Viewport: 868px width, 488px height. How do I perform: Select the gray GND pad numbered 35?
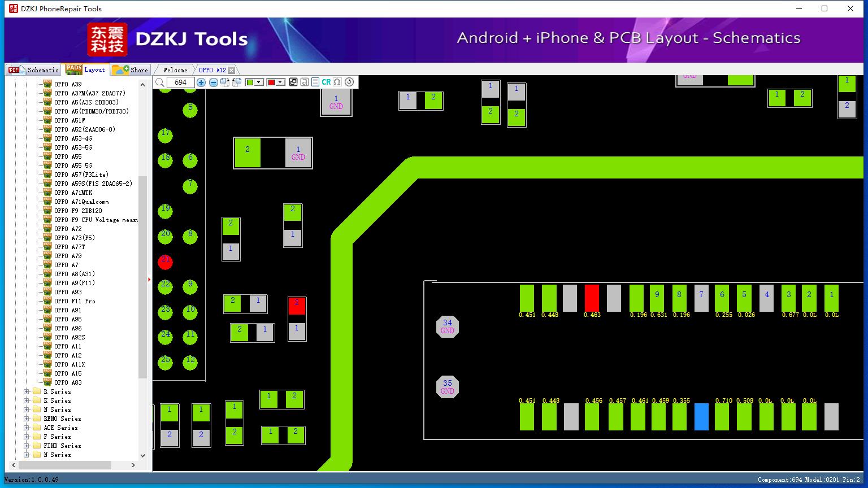click(448, 387)
